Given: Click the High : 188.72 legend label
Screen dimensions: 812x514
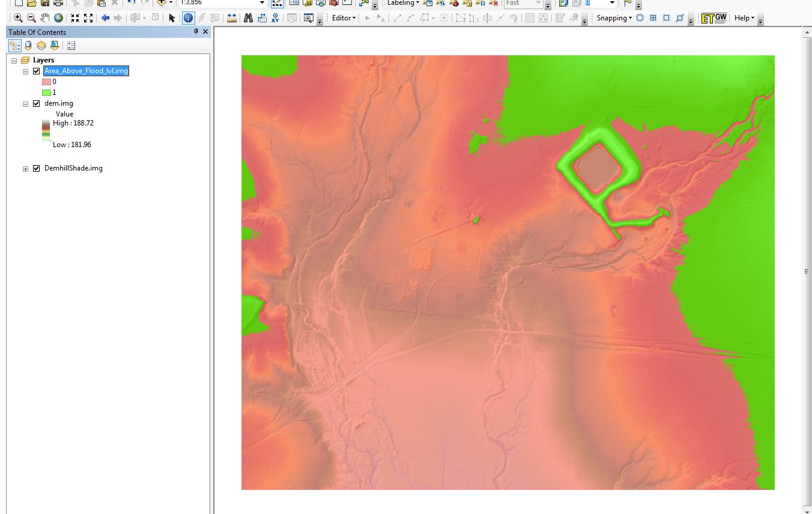Looking at the screenshot, I should pos(73,123).
